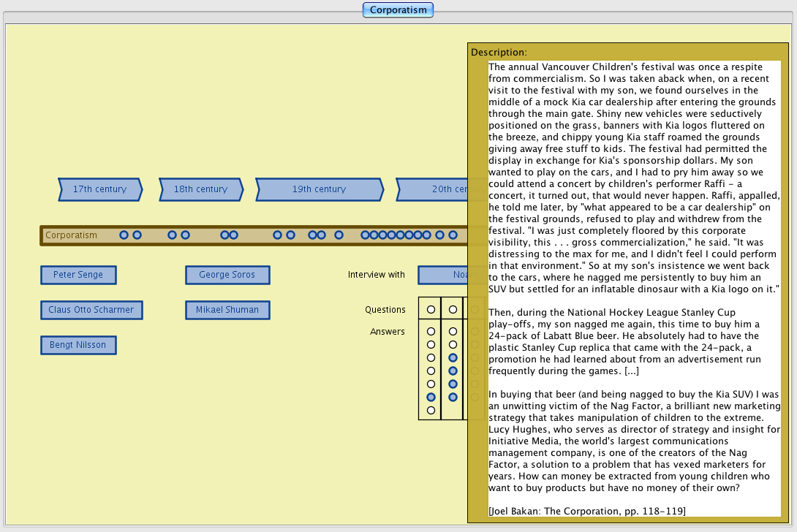Go to the 19th century arrow
Viewport: 797px width, 532px height.
pos(319,189)
